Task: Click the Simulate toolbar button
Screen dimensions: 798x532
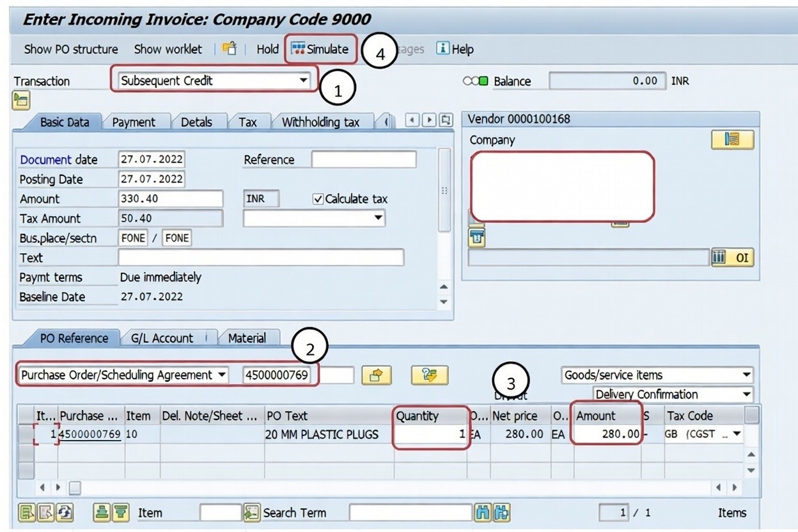Action: (320, 49)
